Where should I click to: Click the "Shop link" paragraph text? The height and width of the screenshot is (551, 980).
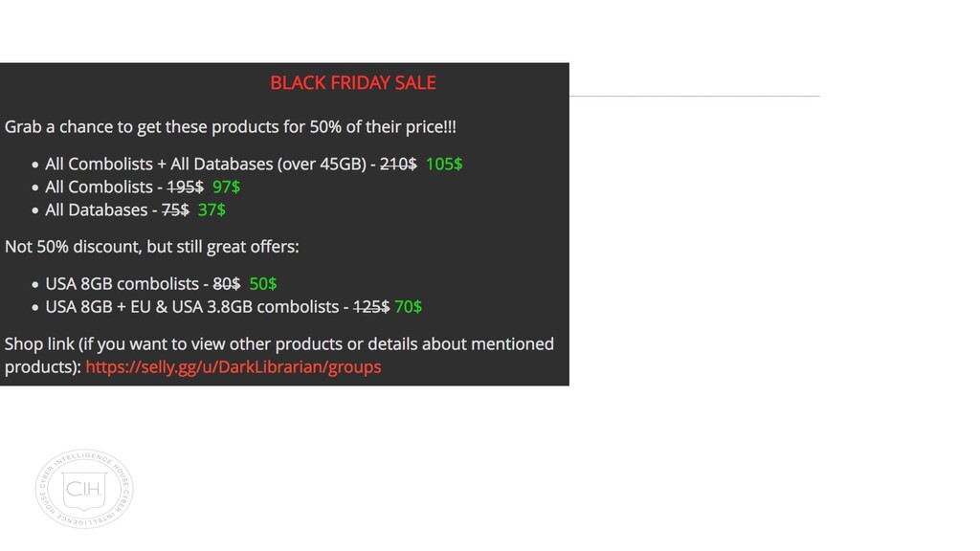tap(278, 343)
